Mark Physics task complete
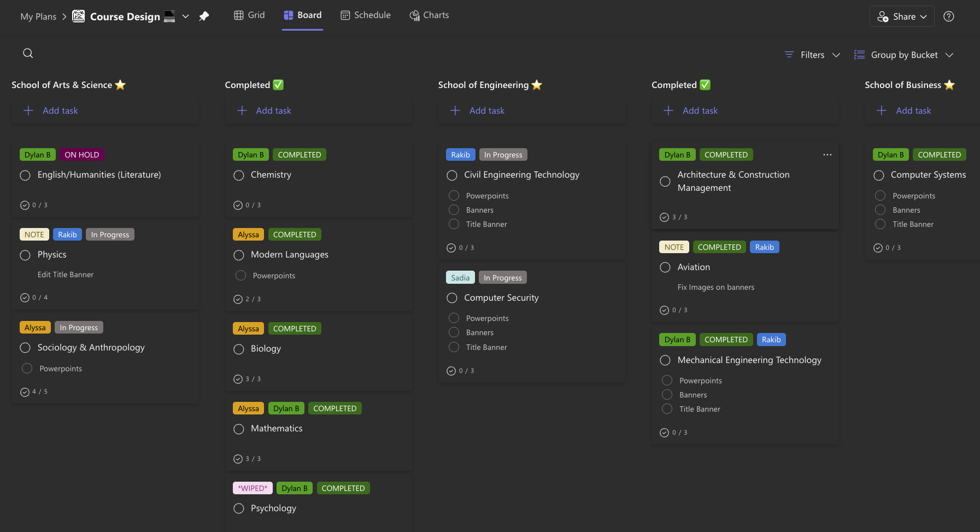The width and height of the screenshot is (980, 532). click(25, 255)
